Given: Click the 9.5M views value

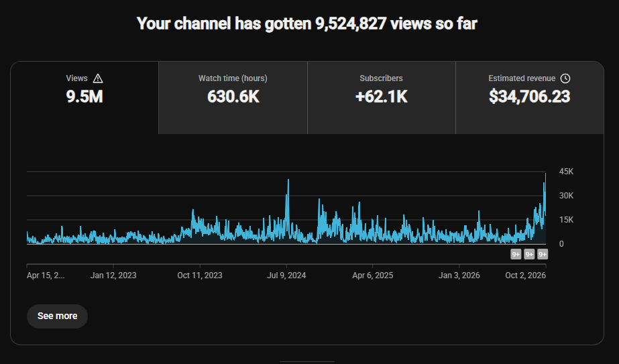Looking at the screenshot, I should point(85,97).
